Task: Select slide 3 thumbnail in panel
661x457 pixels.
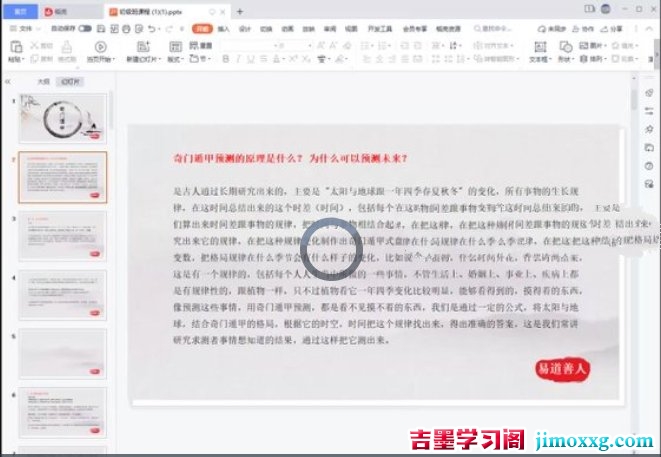Action: (63, 236)
